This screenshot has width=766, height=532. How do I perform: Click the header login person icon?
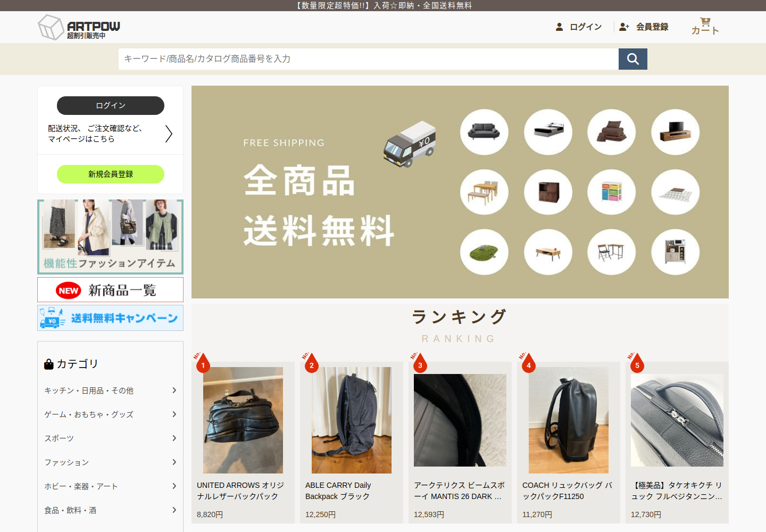[559, 27]
